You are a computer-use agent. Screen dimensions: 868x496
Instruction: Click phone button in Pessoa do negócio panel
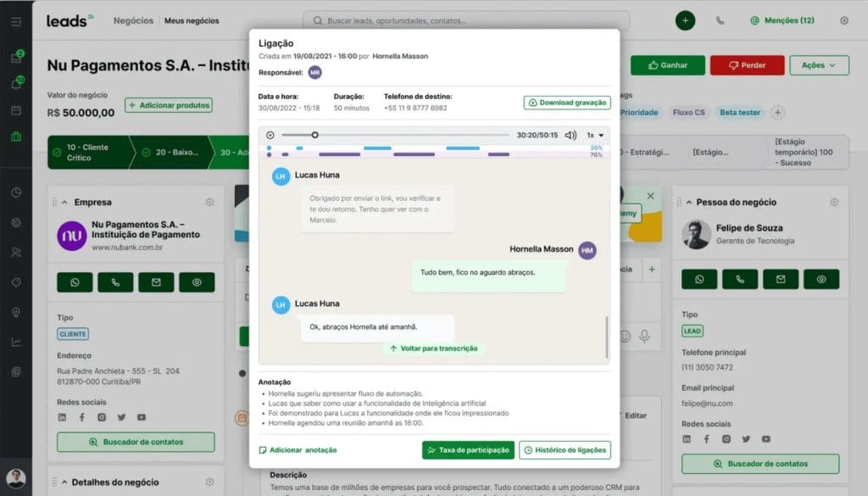739,280
